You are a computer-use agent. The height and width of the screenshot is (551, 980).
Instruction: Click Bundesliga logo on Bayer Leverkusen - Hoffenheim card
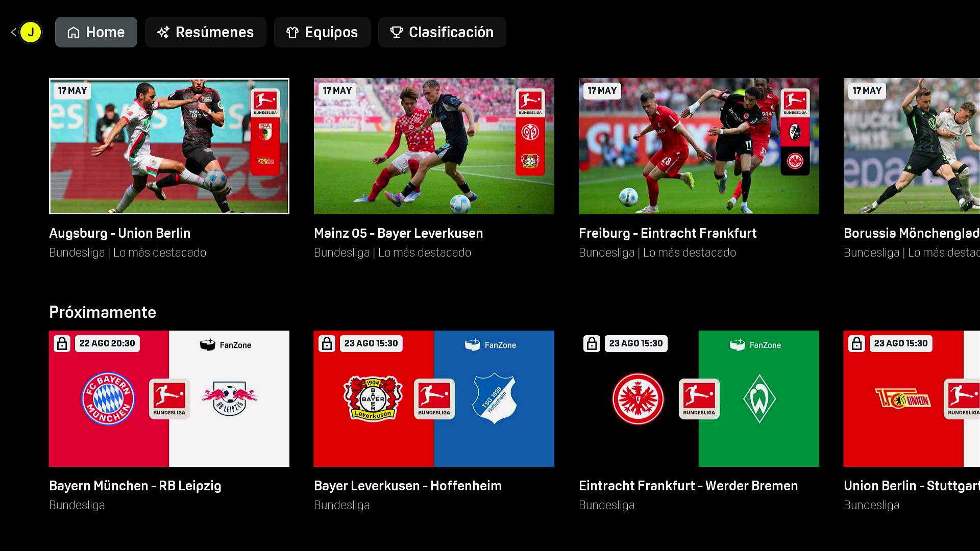tap(434, 398)
